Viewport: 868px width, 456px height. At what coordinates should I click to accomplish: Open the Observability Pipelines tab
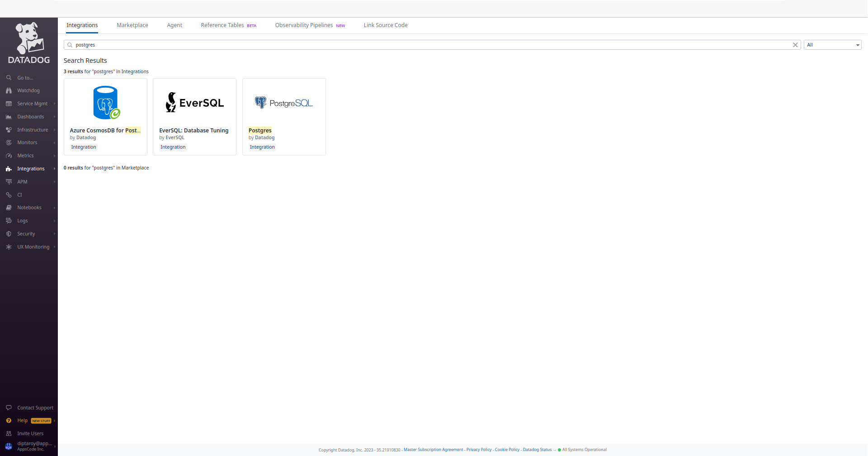click(x=303, y=25)
